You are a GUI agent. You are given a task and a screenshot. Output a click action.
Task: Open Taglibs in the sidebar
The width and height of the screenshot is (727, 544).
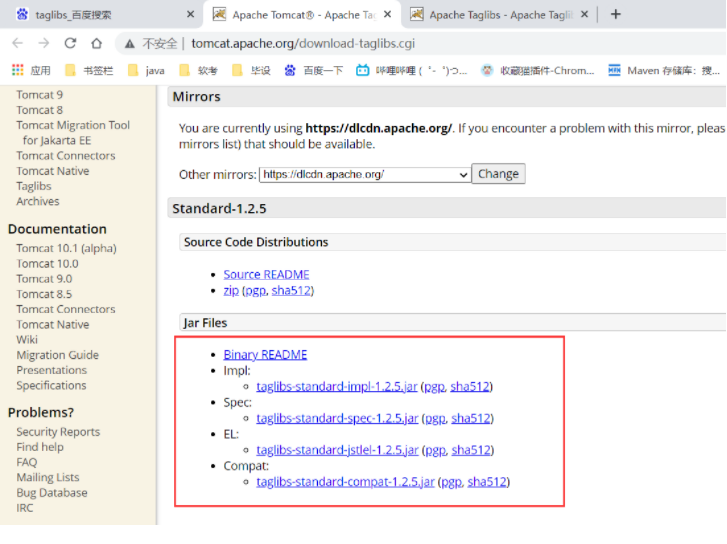(x=34, y=186)
